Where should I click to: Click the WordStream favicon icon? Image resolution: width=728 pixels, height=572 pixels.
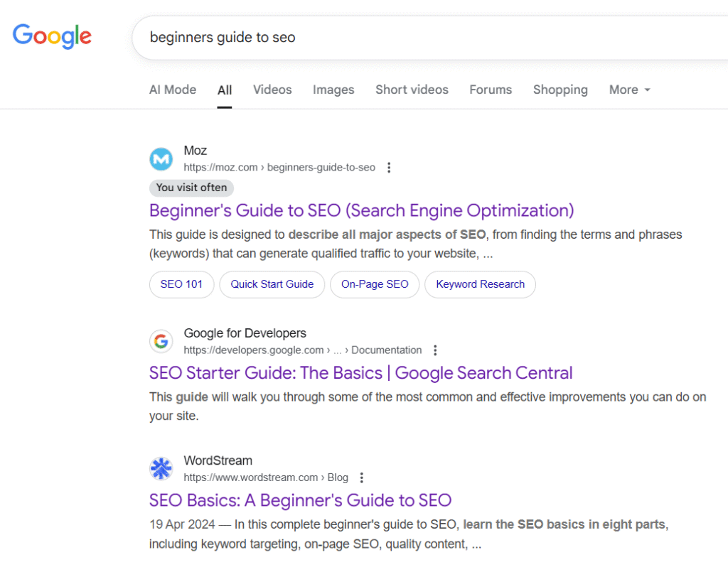pyautogui.click(x=161, y=469)
